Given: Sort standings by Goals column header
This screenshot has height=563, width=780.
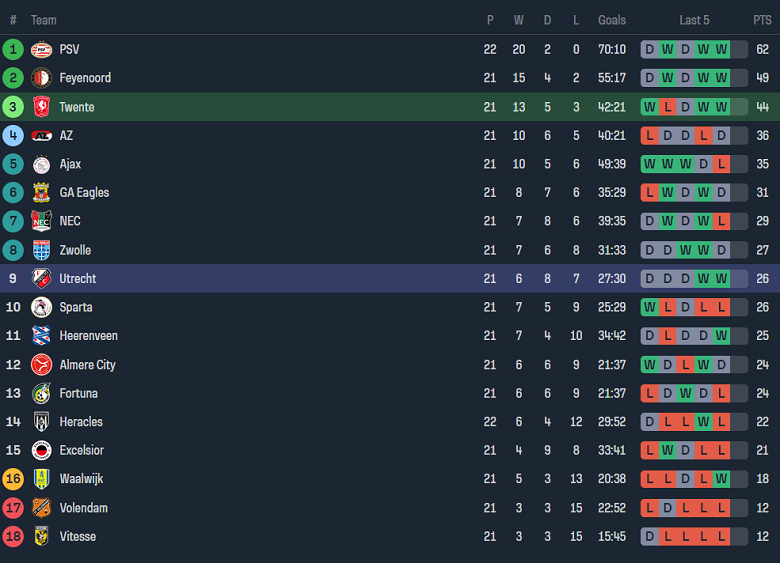Looking at the screenshot, I should tap(612, 20).
